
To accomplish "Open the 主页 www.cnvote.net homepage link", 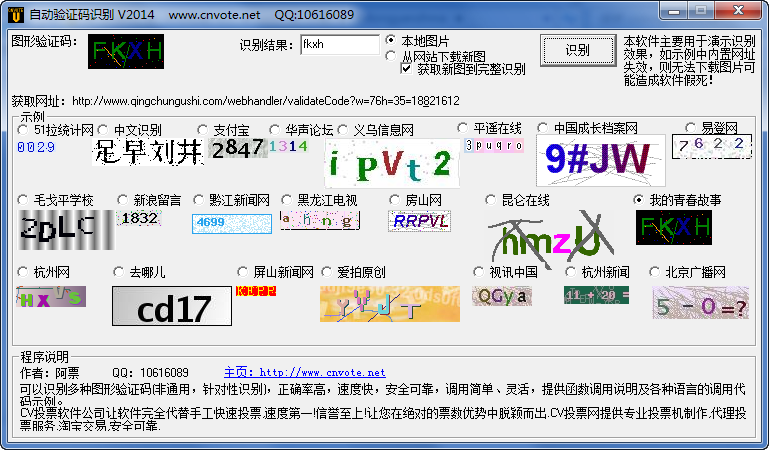I will point(304,372).
